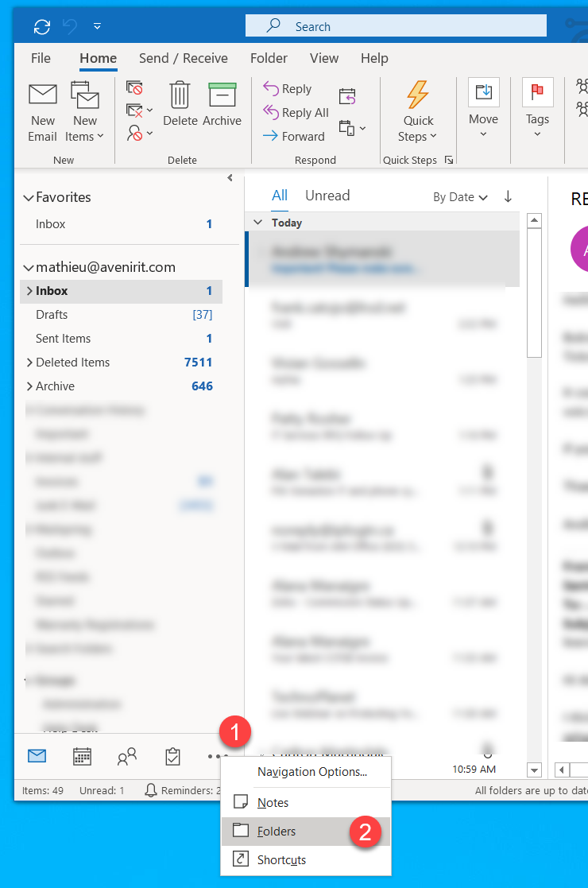
Task: Open the File menu
Action: tap(41, 58)
